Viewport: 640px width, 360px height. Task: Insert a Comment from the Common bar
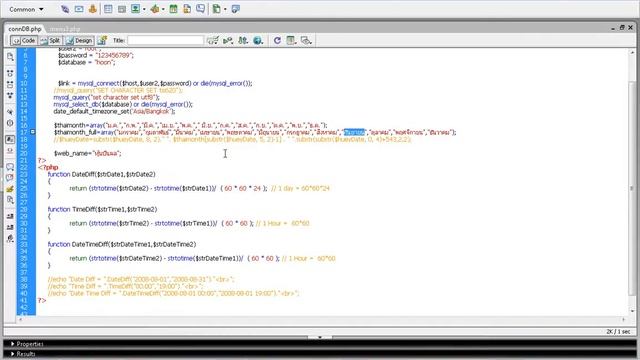coord(200,9)
